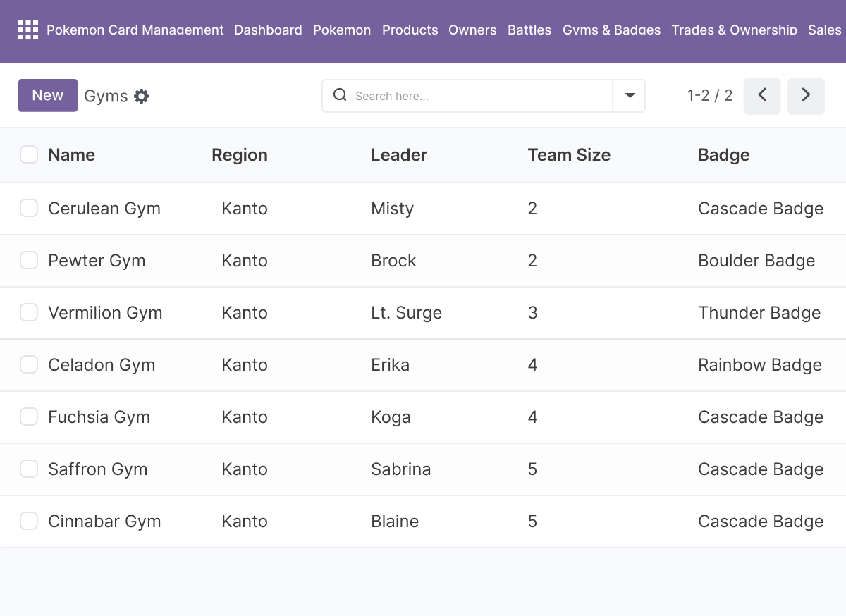Go to next page arrow
The image size is (846, 616).
(x=806, y=96)
